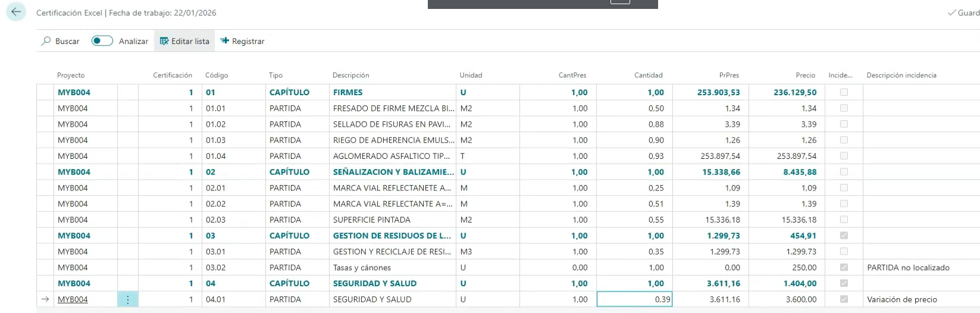
Task: Click price 250,00 in row 03.02
Action: click(x=804, y=267)
